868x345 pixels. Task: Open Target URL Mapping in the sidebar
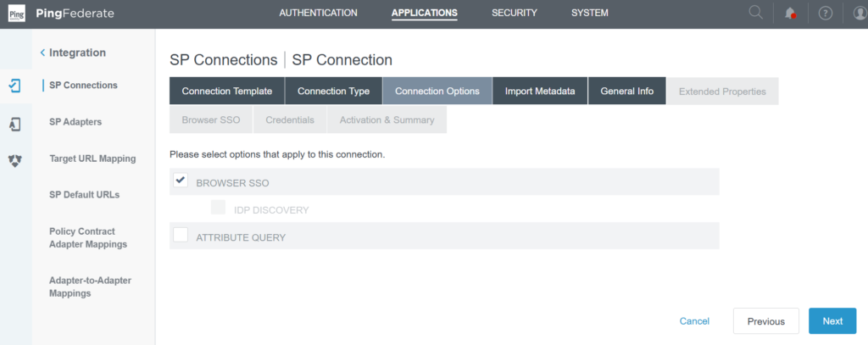click(x=92, y=159)
